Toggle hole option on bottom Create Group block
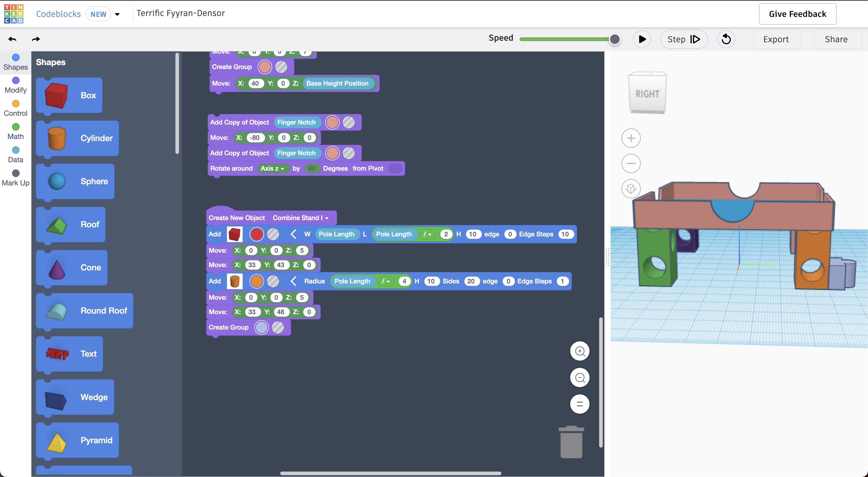This screenshot has height=477, width=868. (x=278, y=327)
